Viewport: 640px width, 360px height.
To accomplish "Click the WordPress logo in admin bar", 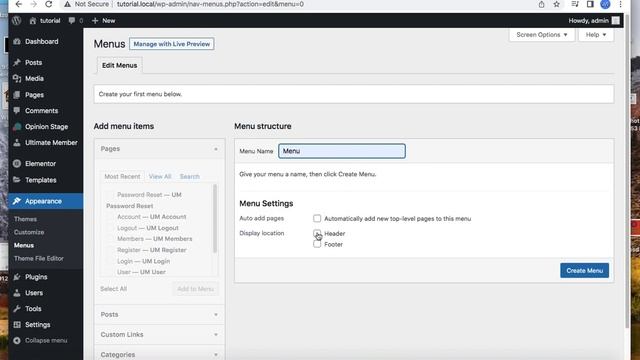I will click(x=16, y=20).
